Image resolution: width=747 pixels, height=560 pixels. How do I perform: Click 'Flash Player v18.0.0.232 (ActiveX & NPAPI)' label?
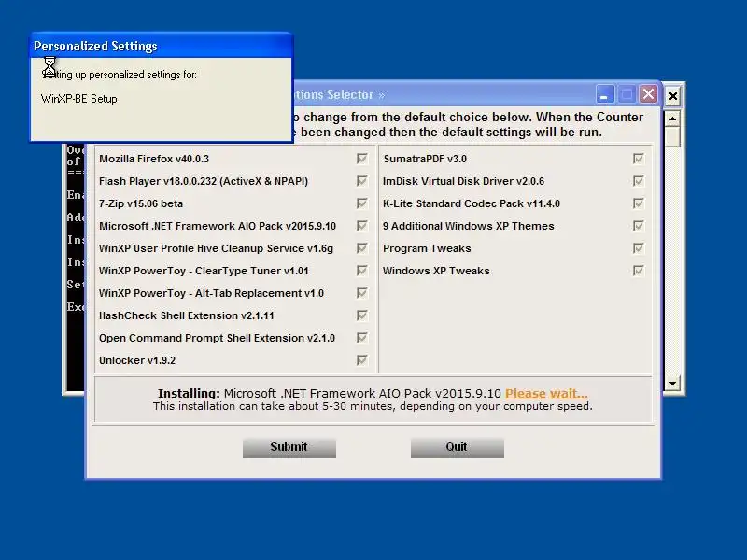[x=204, y=181]
